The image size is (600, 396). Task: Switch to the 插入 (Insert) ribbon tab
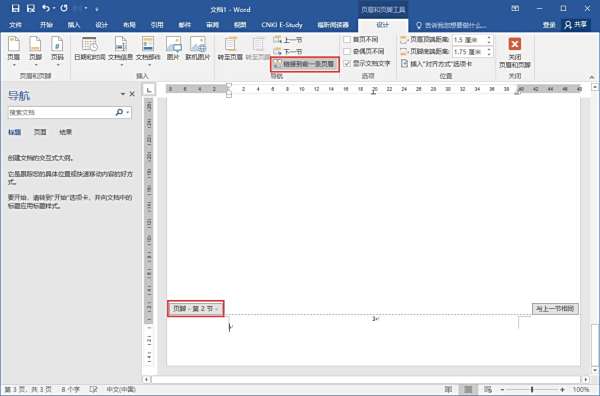(74, 25)
